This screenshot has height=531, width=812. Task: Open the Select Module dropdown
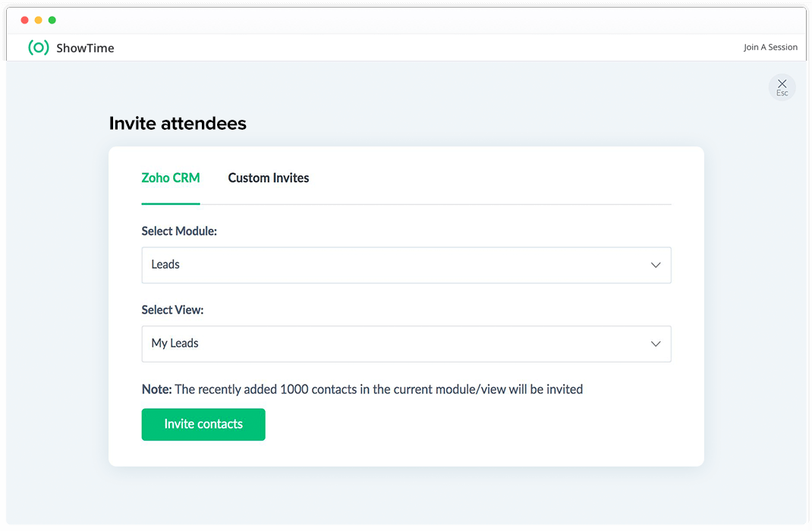click(406, 265)
